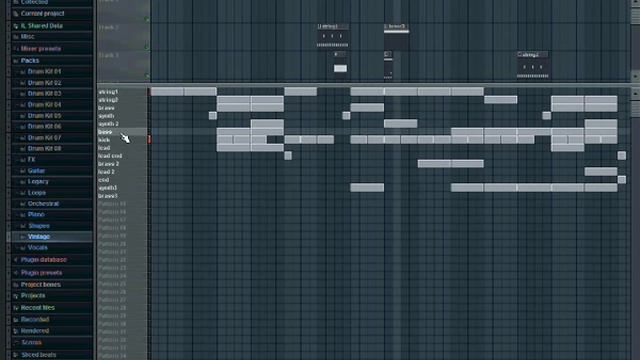
Task: Select the strings1 pattern name
Action: click(x=108, y=92)
